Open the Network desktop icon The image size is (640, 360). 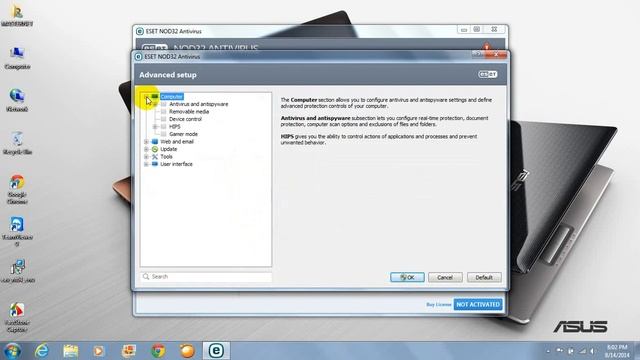17,100
